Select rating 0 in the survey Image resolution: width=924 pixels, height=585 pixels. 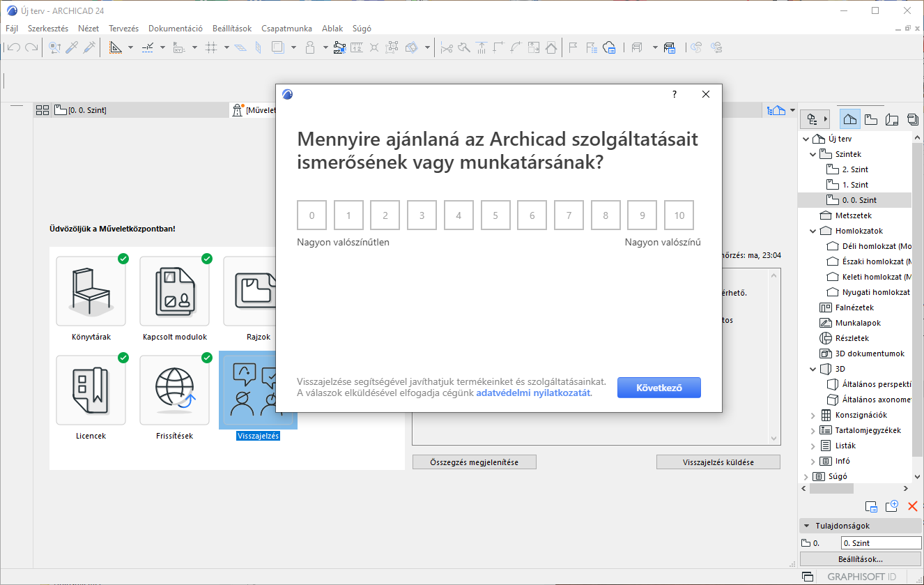[311, 215]
